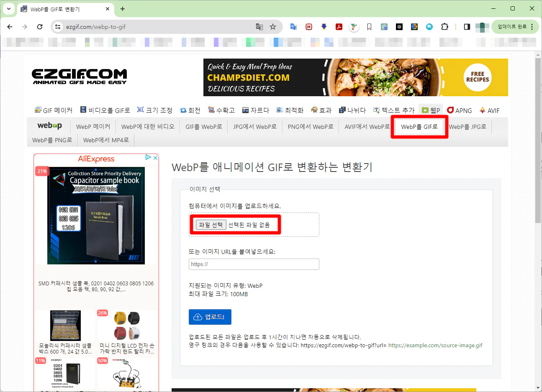Open the 회전 tool
This screenshot has width=542, height=392.
[190, 110]
